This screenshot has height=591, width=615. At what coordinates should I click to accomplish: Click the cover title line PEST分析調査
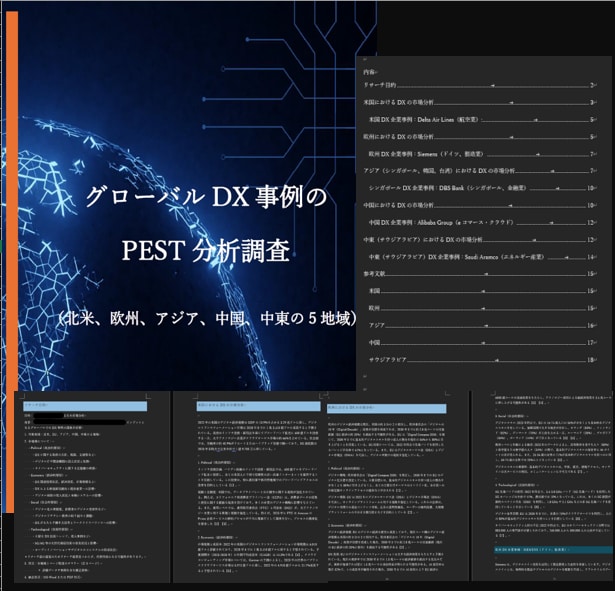coord(206,250)
